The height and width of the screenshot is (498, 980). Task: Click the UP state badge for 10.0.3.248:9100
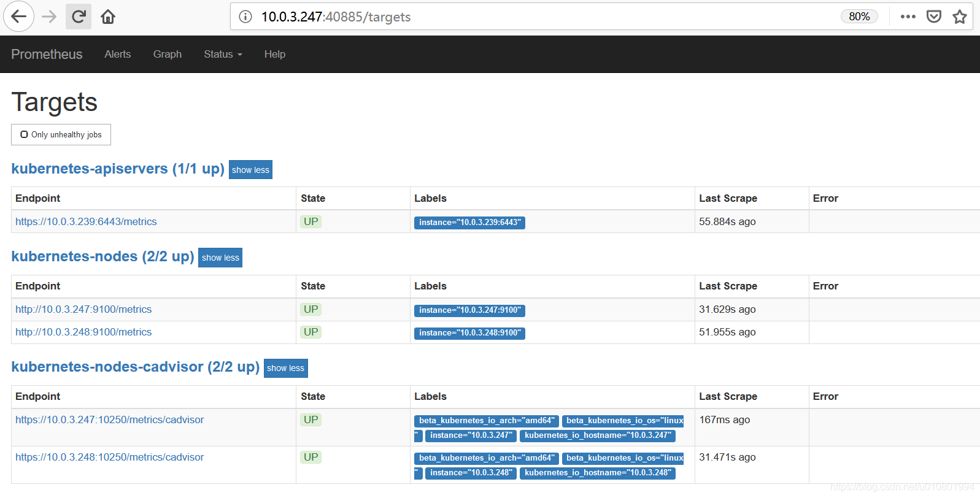pos(311,332)
